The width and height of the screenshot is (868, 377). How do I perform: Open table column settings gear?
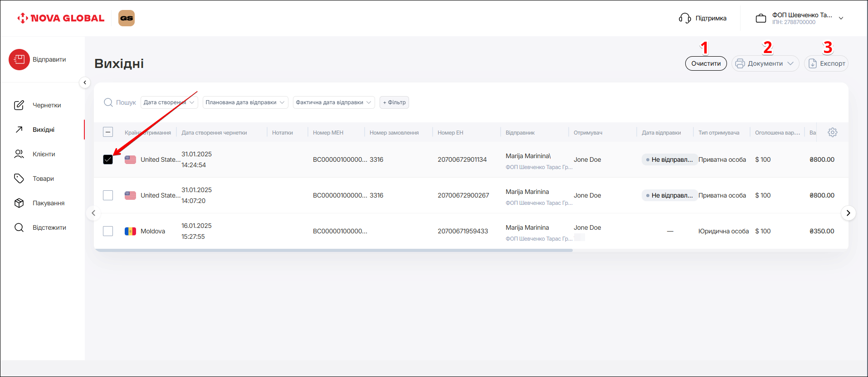(832, 132)
